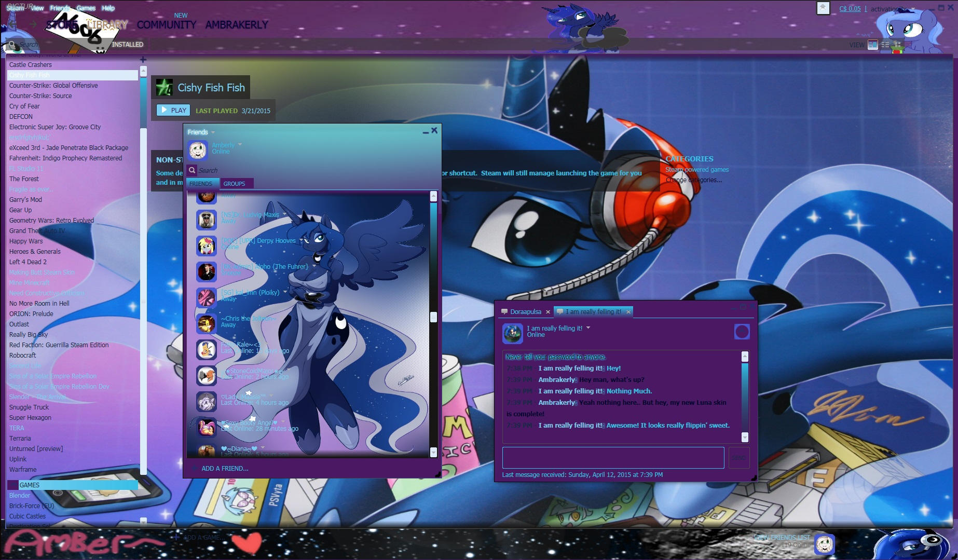958x560 pixels.
Task: Open the Steam menu
Action: click(15, 8)
